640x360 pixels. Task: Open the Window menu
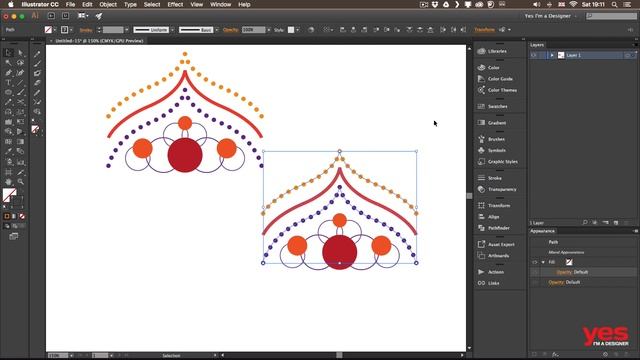(220, 4)
